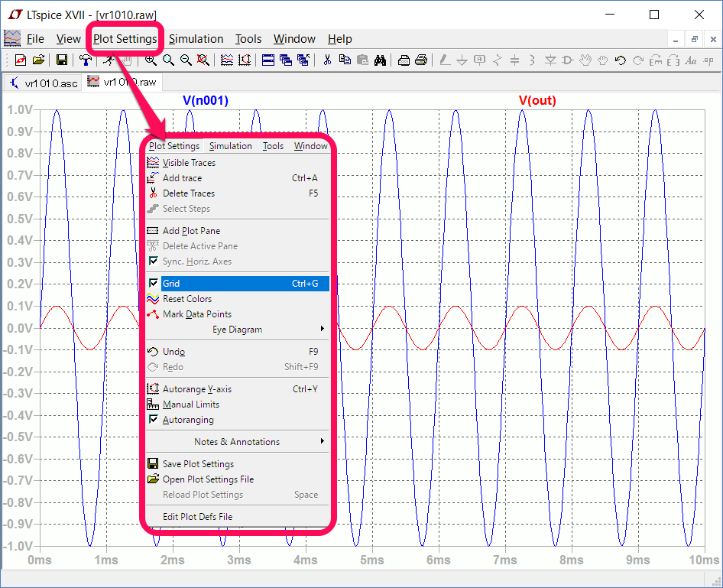
Task: Toggle the Grid checkbox in the menu
Action: pos(154,283)
